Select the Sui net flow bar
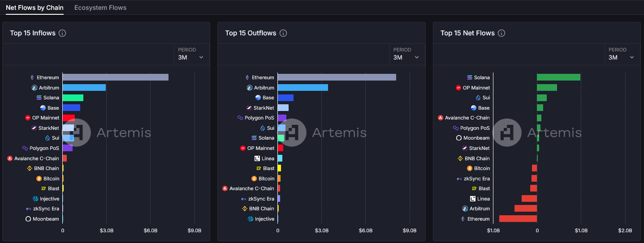644x243 pixels. point(542,98)
